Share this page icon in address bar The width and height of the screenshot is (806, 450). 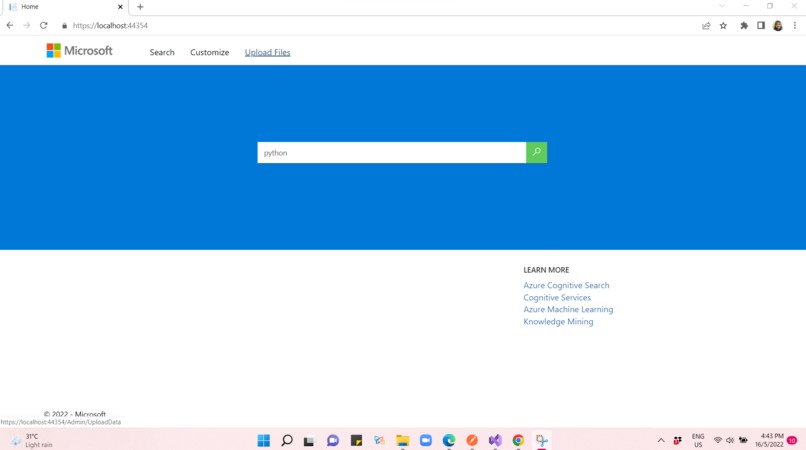click(x=706, y=26)
